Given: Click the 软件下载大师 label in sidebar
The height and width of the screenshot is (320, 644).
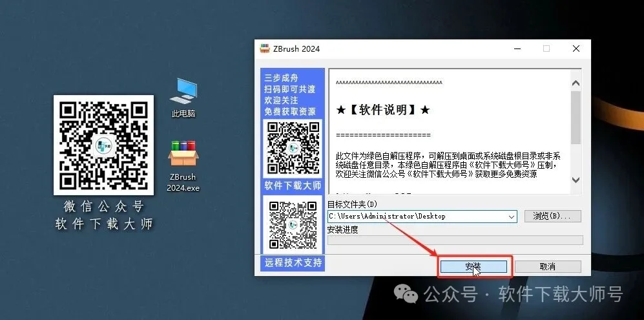Looking at the screenshot, I should point(293,186).
